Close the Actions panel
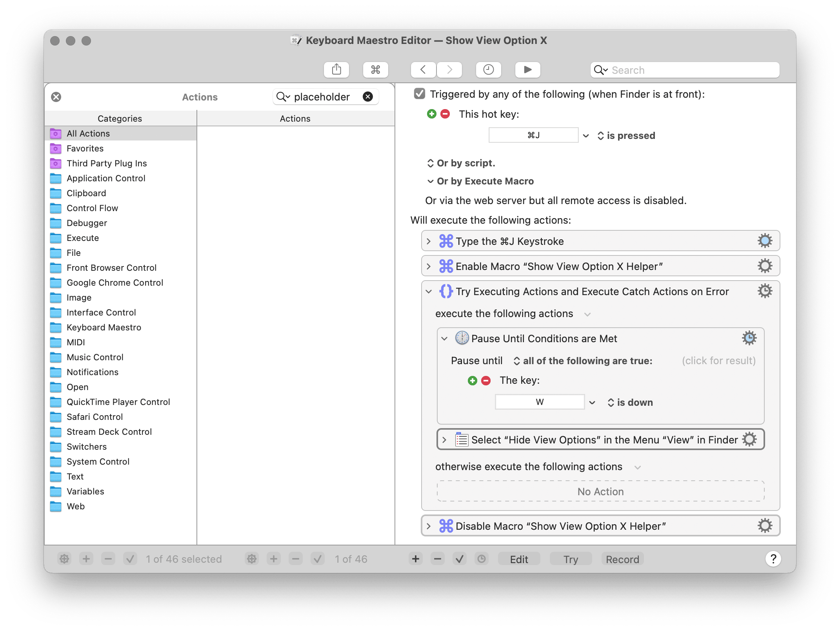Image resolution: width=840 pixels, height=631 pixels. tap(56, 97)
